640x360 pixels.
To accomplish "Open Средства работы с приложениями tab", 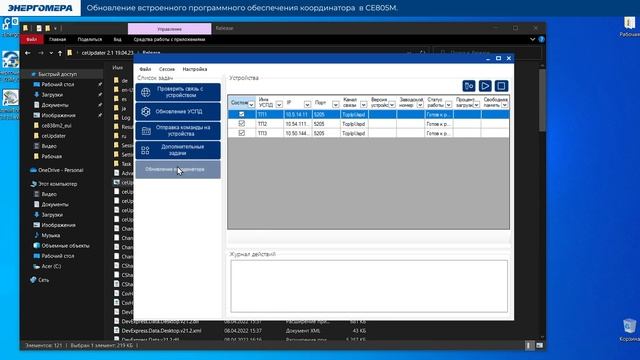I will 169,40.
